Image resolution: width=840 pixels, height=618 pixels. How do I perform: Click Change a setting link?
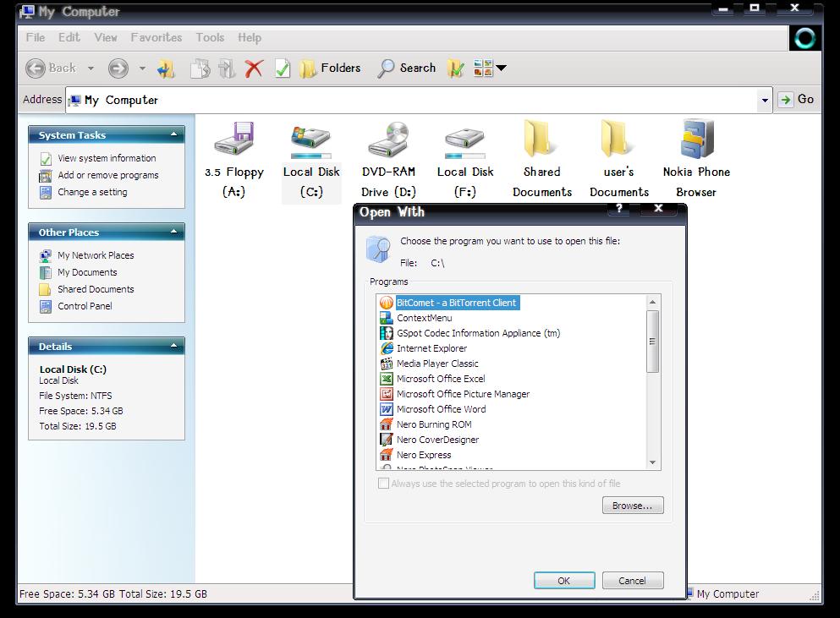coord(92,192)
